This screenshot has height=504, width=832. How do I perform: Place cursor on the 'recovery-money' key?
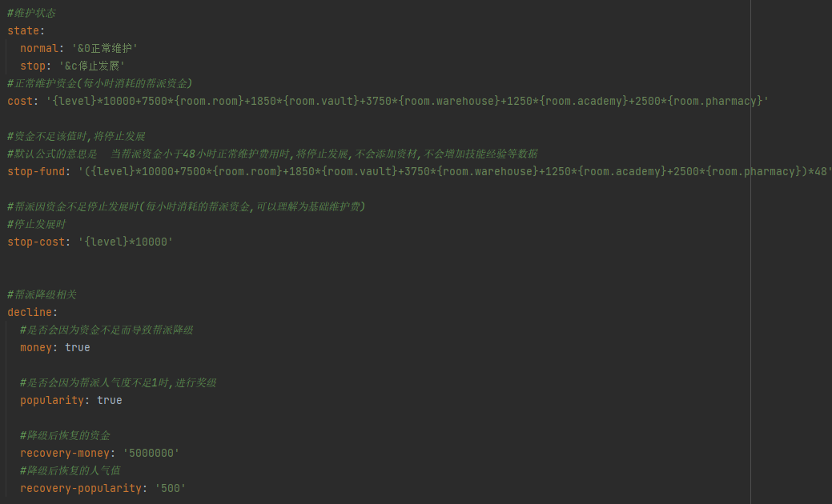tap(65, 453)
